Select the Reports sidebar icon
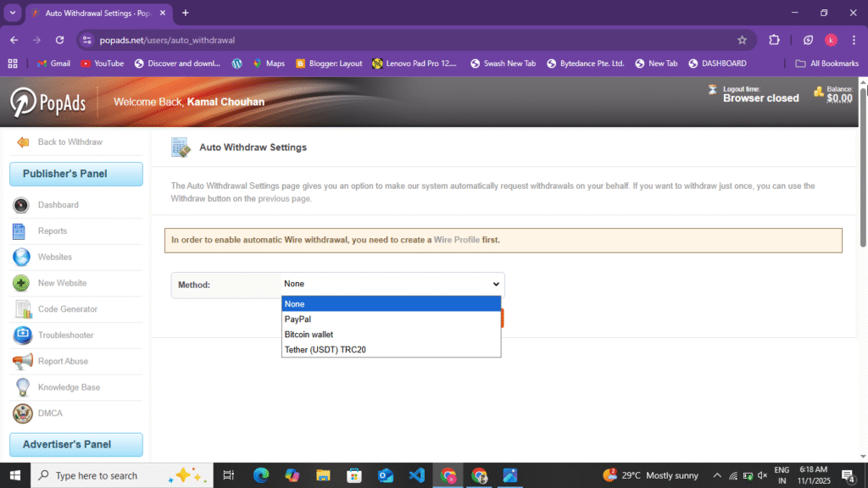 [20, 230]
